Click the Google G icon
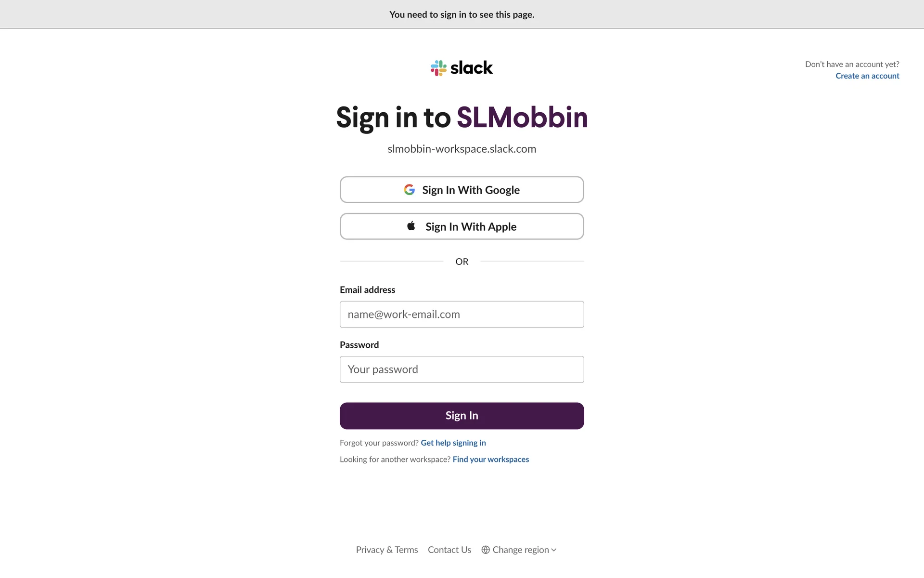This screenshot has width=924, height=578. pos(409,190)
